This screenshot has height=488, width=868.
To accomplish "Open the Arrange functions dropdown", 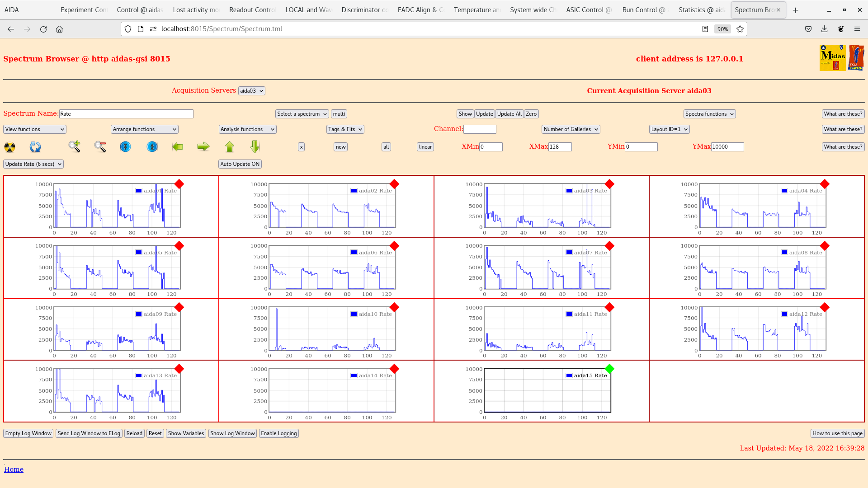I will tap(145, 129).
